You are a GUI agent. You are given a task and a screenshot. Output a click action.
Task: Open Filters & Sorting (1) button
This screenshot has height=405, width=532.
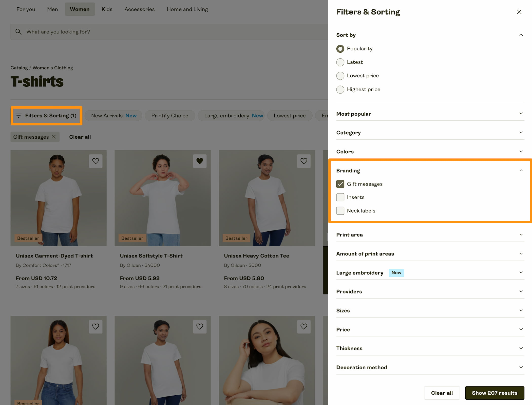(46, 116)
